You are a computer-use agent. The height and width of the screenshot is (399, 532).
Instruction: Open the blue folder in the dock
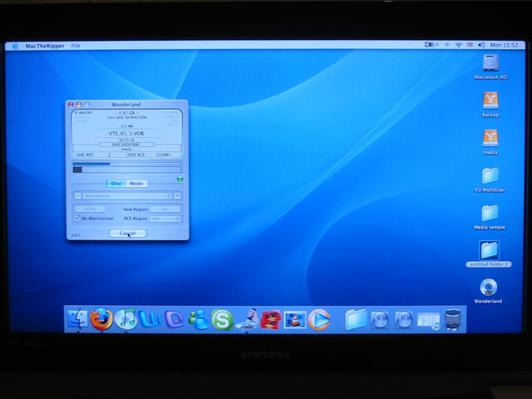coord(356,319)
